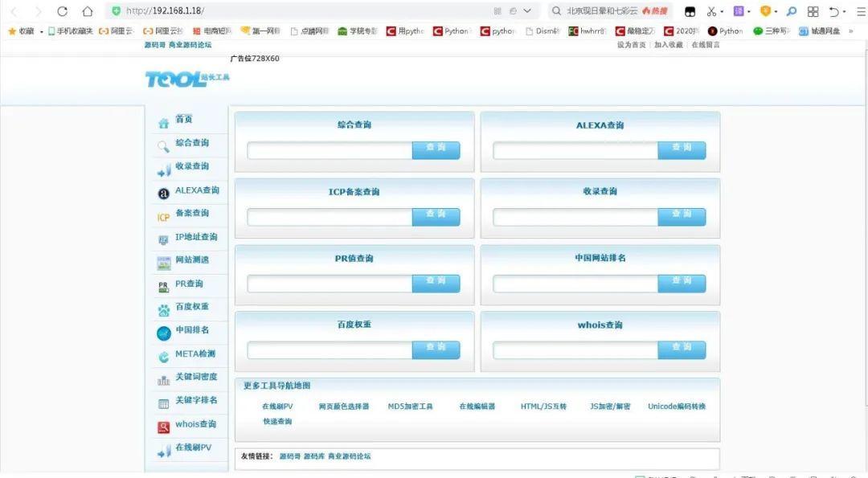This screenshot has height=478, width=868.
Task: Click the 网站测速 picture icon
Action: [x=164, y=264]
